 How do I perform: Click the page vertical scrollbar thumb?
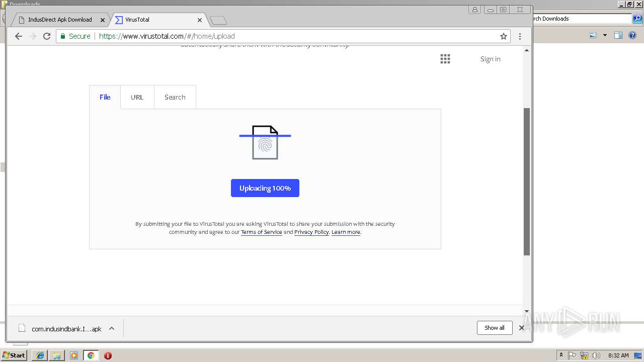(527, 182)
